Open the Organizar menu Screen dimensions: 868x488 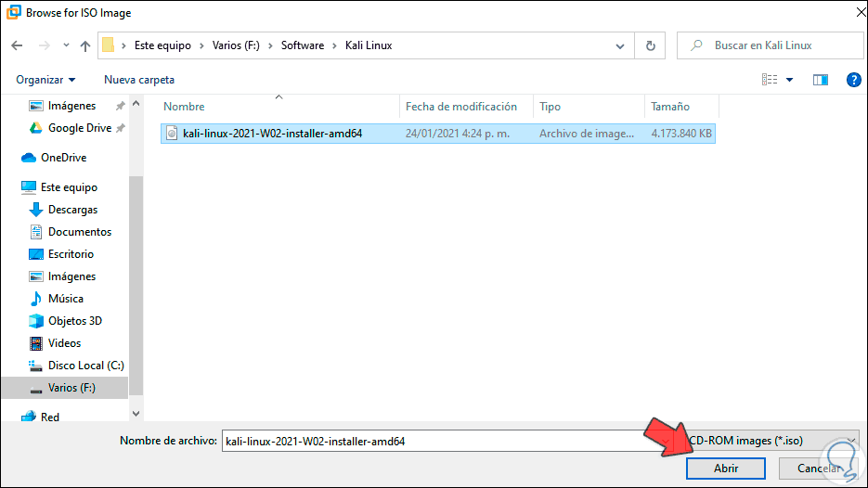(45, 80)
